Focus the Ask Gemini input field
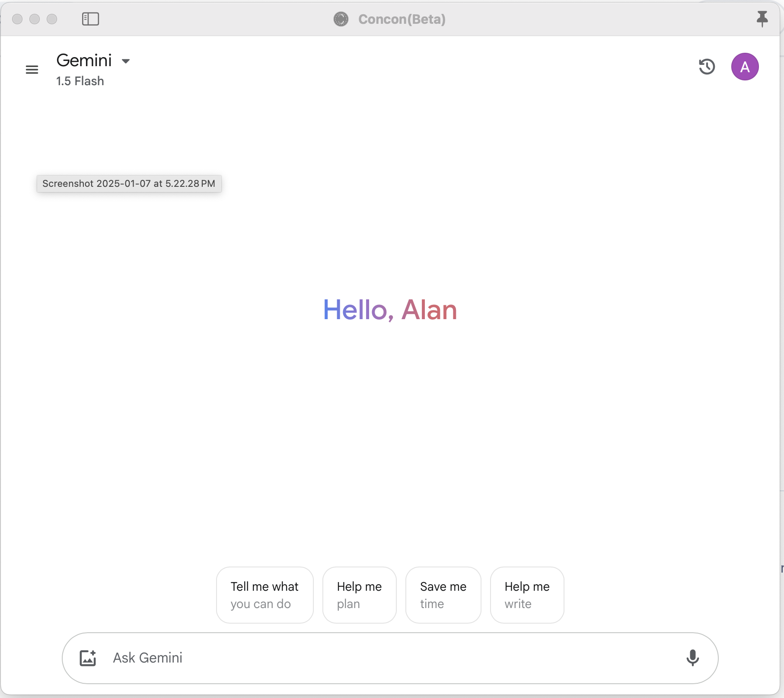Screen dimensions: 784x698 coord(390,658)
